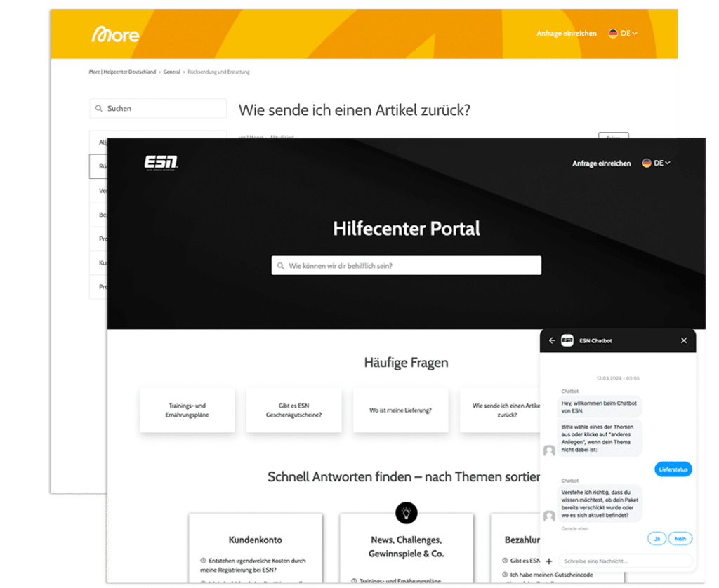Open the More | Helpcenter Deutschland breadcrumb
This screenshot has width=719, height=588.
(x=122, y=72)
